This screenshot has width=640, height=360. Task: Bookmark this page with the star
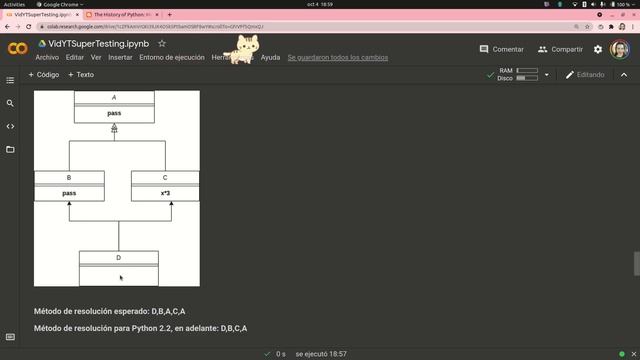[x=587, y=27]
